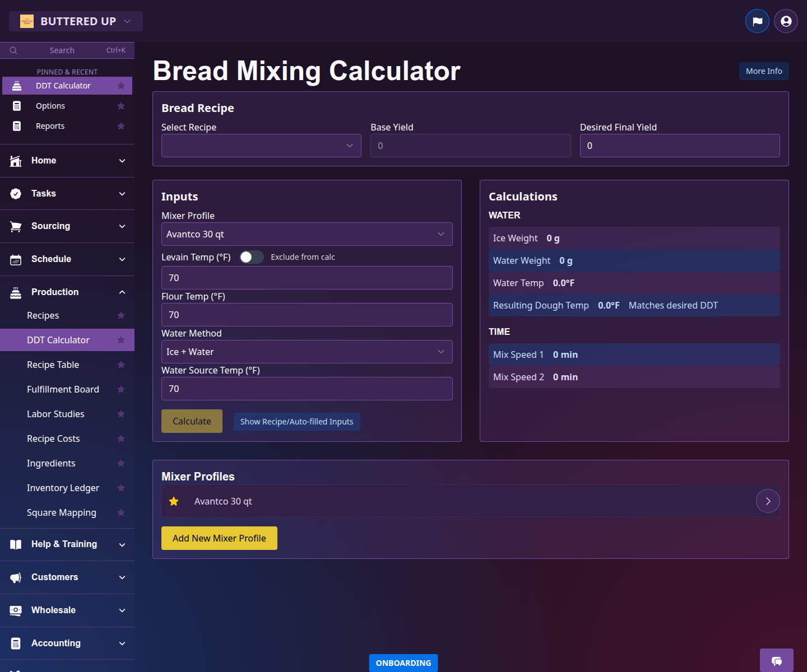Switch to the Recipe Costs page

click(x=53, y=438)
